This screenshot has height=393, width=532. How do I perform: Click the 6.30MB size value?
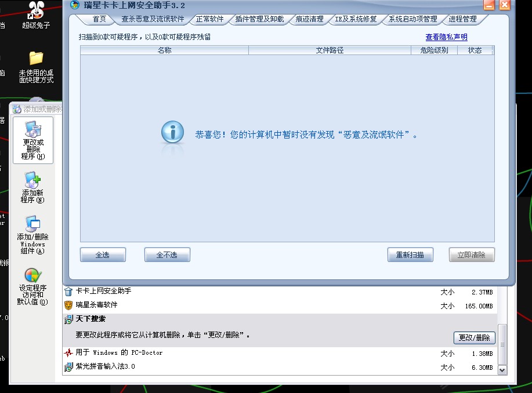pos(482,367)
